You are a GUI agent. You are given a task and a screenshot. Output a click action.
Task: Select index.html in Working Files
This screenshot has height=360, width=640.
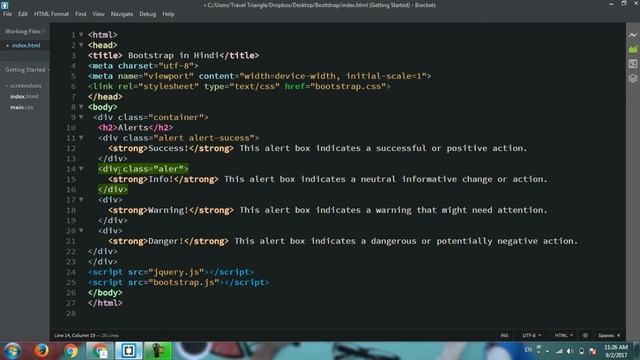coord(26,45)
